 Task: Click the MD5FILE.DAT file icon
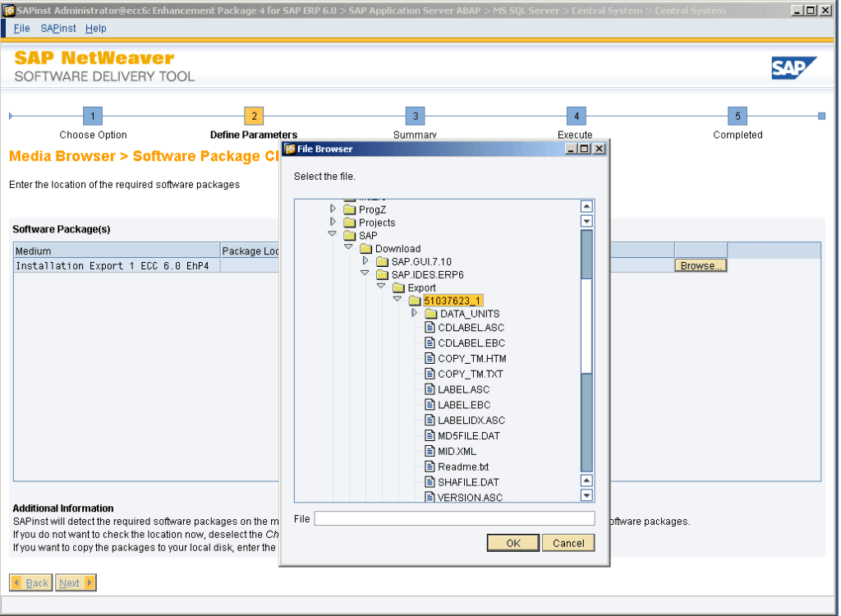pos(430,435)
